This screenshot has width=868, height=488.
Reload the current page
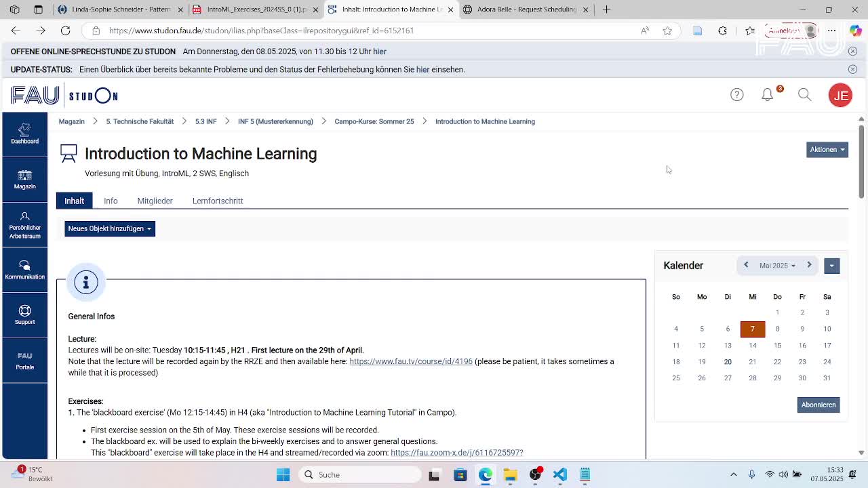tap(65, 30)
